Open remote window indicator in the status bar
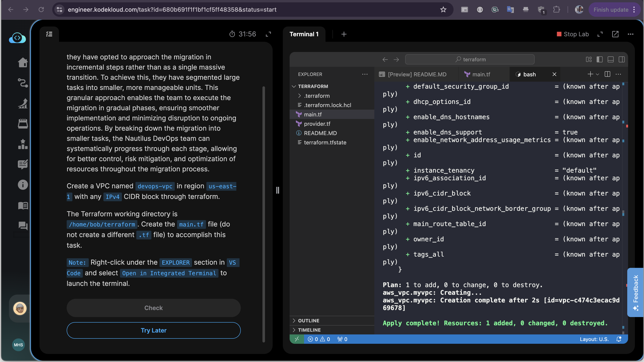This screenshot has height=362, width=644. point(297,339)
